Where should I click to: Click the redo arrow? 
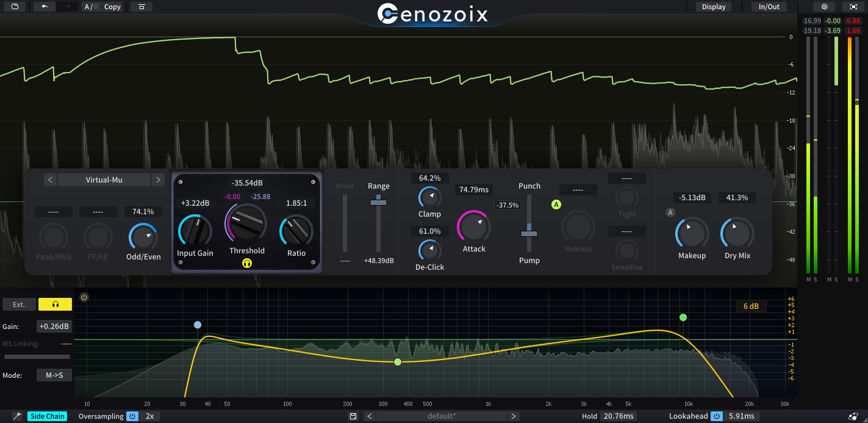click(x=67, y=7)
